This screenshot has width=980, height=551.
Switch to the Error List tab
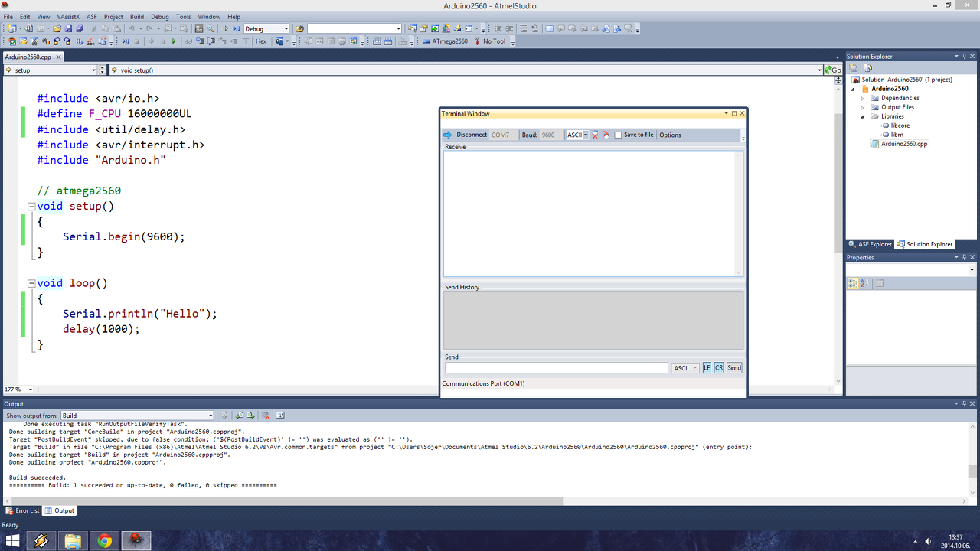22,510
